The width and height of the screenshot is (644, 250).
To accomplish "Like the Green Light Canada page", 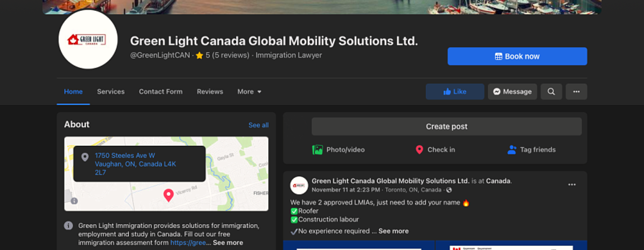I will (x=455, y=91).
